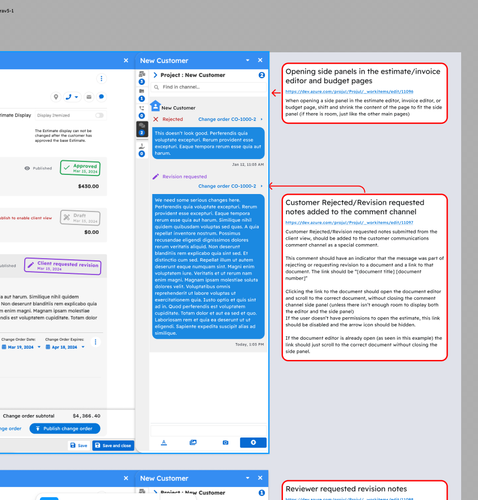Click the Client requested revision stamp
The width and height of the screenshot is (478, 500).
click(63, 266)
